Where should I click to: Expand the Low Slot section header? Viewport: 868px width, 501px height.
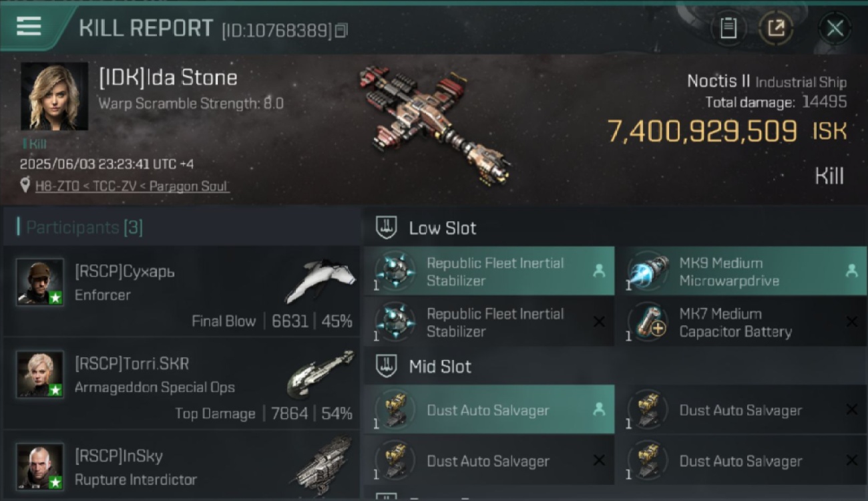(x=615, y=228)
